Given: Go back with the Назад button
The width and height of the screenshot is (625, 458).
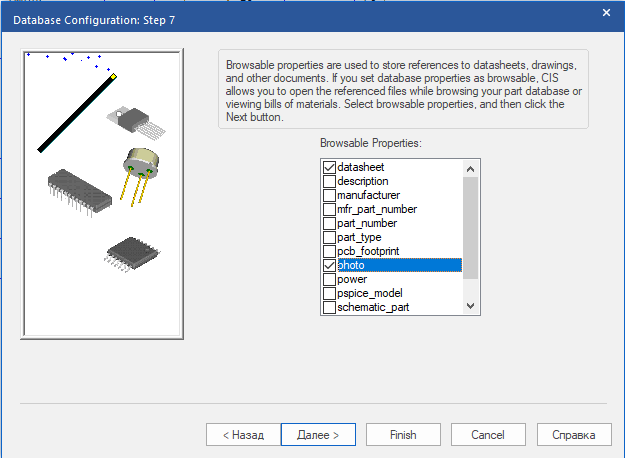Looking at the screenshot, I should pyautogui.click(x=241, y=435).
